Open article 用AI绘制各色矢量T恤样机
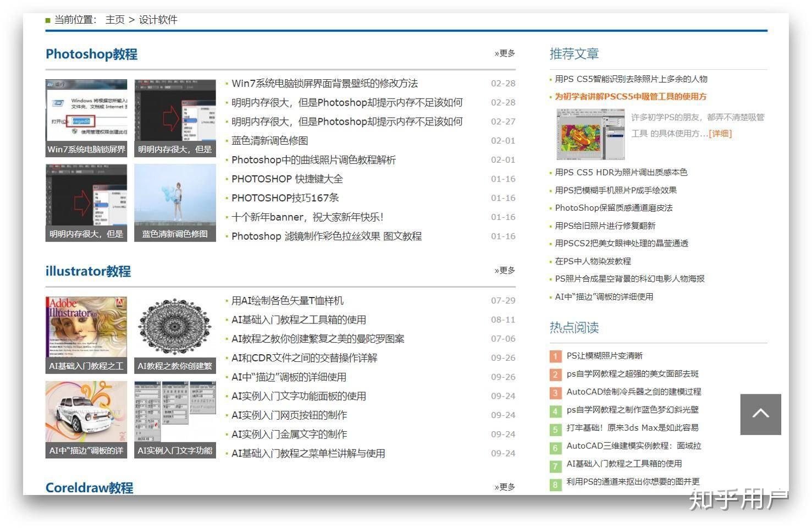Image resolution: width=812 pixels, height=528 pixels. 288,300
